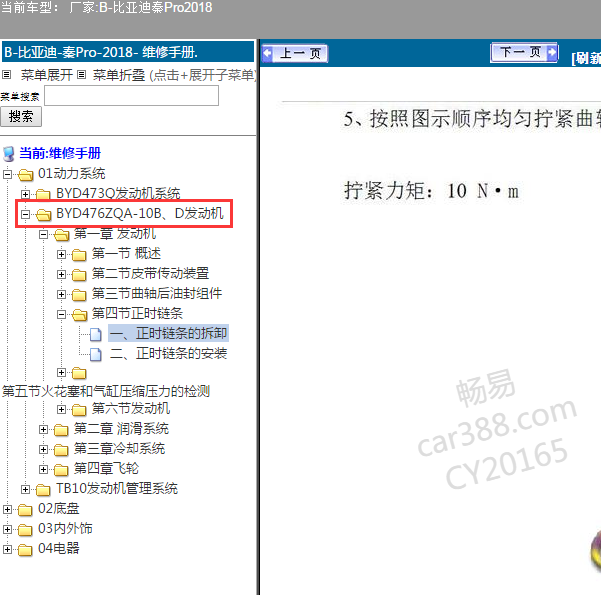Viewport: 601px width, 595px height.
Task: Click the 04电器 folder icon
Action: point(25,550)
